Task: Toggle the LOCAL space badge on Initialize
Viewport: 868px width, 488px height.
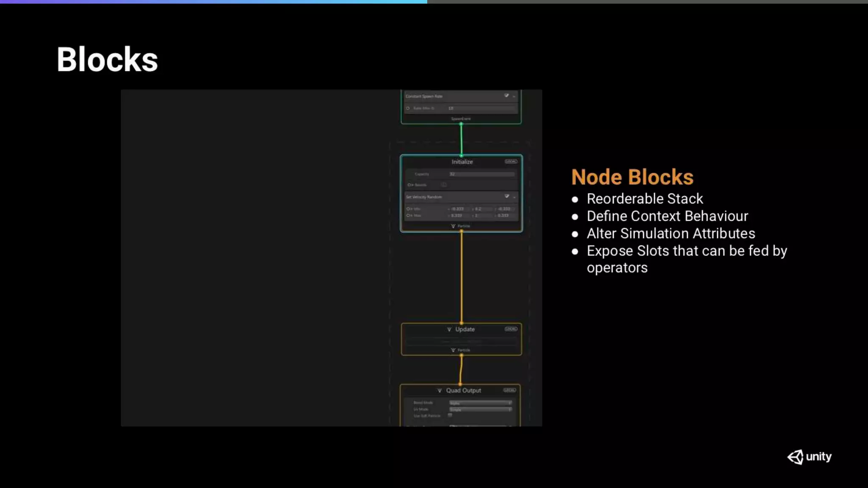Action: [511, 161]
